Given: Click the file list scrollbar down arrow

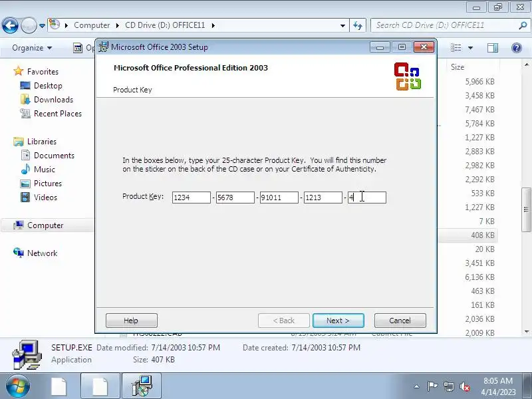Looking at the screenshot, I should point(526,332).
